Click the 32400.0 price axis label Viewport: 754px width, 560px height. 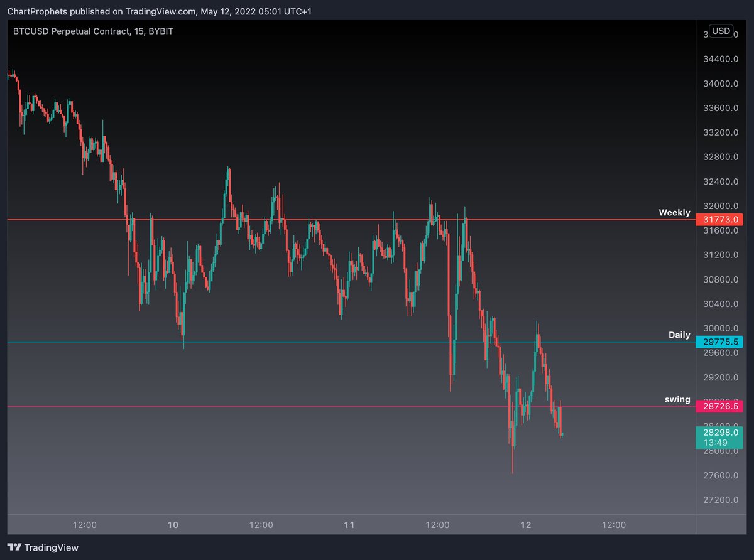coord(721,181)
